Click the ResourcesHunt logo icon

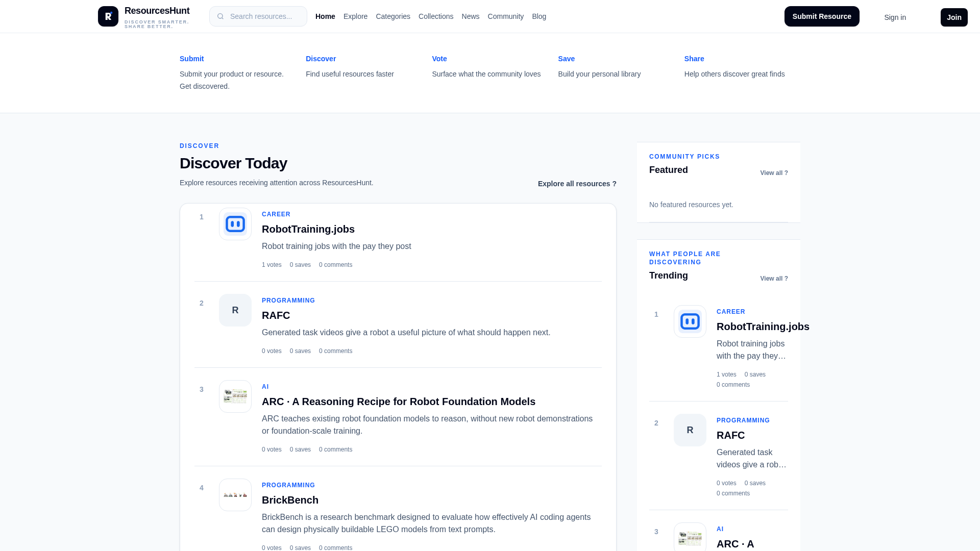[x=108, y=16]
